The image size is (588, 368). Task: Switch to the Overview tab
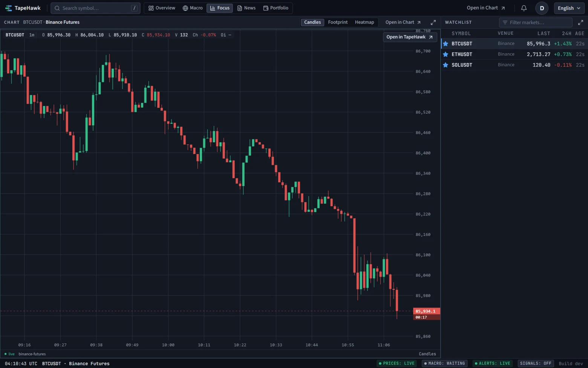click(162, 8)
